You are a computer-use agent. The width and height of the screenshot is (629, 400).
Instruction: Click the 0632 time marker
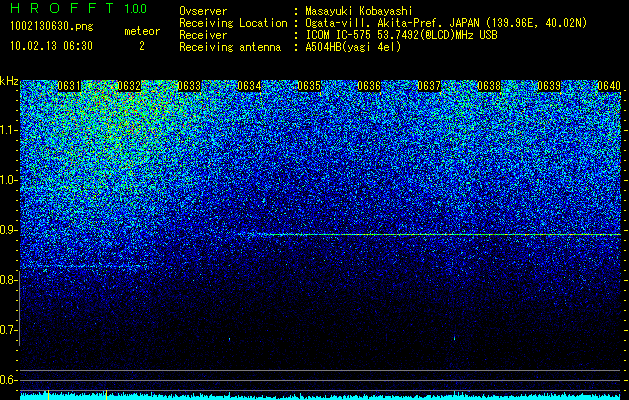click(x=129, y=86)
